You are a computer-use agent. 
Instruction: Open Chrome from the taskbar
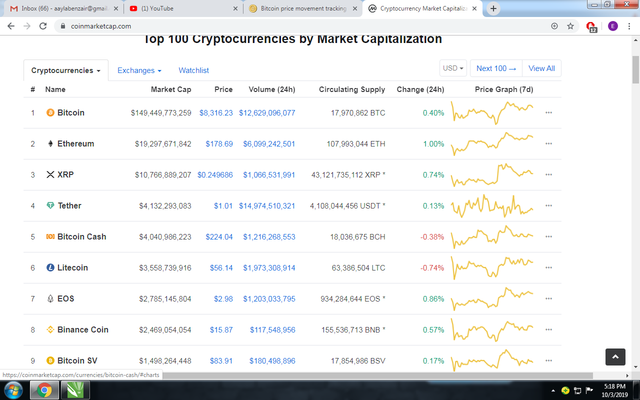(44, 390)
